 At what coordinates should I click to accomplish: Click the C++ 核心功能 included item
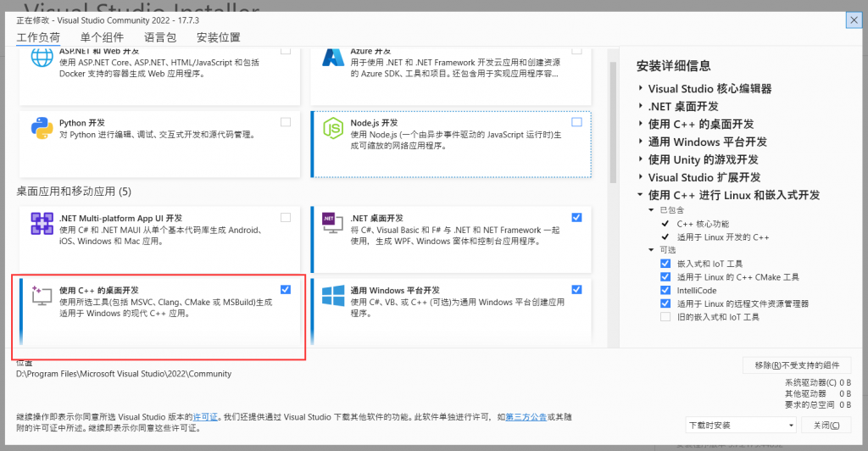(703, 224)
